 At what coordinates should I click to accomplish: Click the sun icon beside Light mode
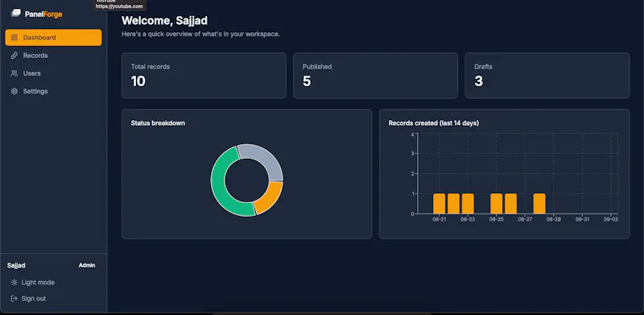(14, 283)
